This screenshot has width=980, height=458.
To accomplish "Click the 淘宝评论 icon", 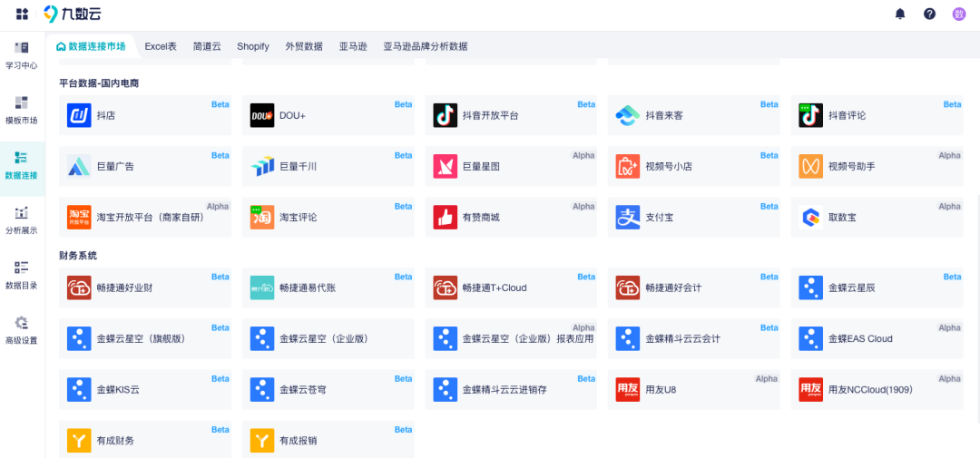I will coord(262,218).
